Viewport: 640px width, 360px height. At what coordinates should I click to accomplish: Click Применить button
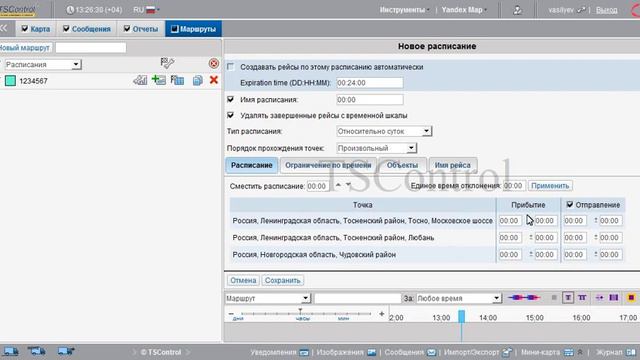(x=550, y=186)
